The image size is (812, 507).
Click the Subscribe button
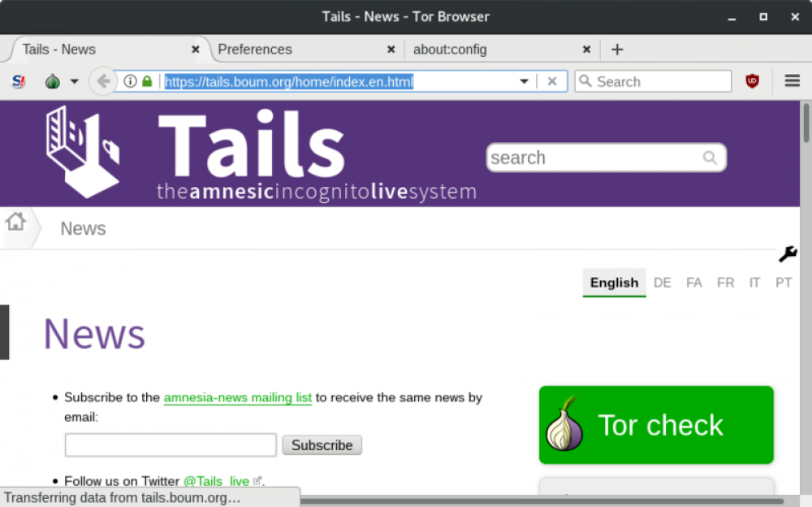322,445
